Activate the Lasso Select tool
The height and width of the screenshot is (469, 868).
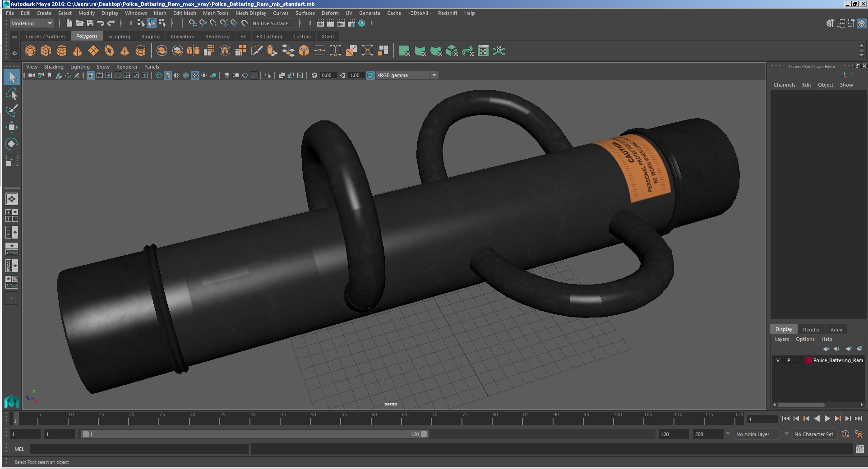12,94
